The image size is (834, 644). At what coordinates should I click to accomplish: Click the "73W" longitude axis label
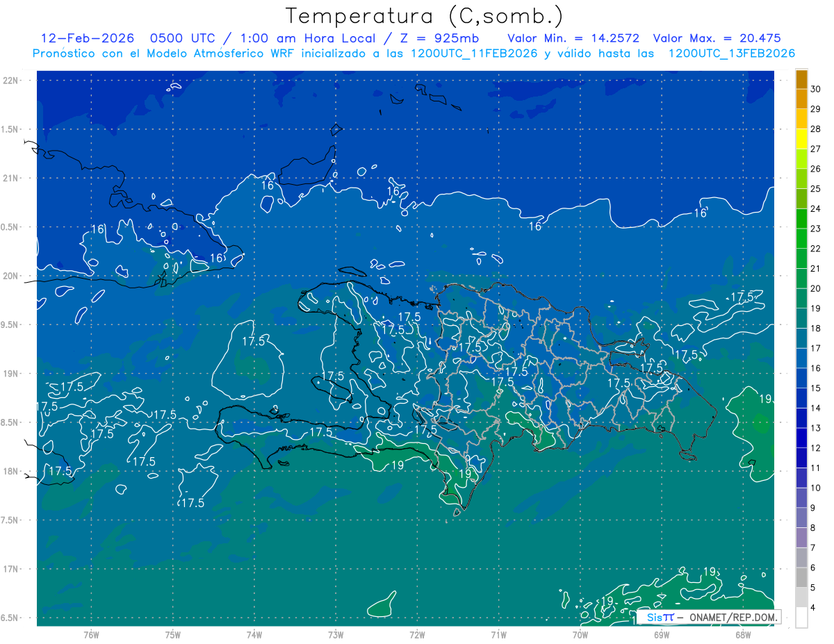click(336, 634)
